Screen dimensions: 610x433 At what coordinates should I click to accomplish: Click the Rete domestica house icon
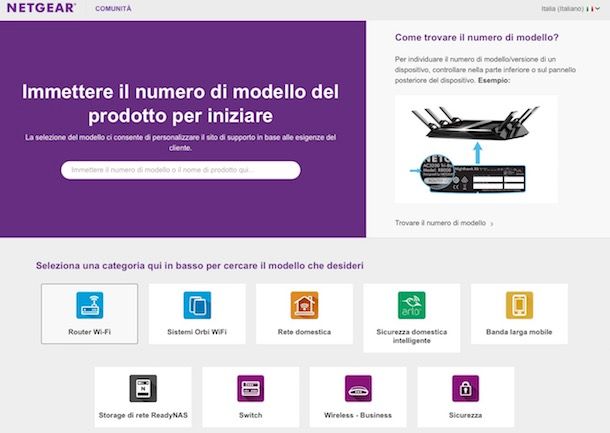coord(304,305)
